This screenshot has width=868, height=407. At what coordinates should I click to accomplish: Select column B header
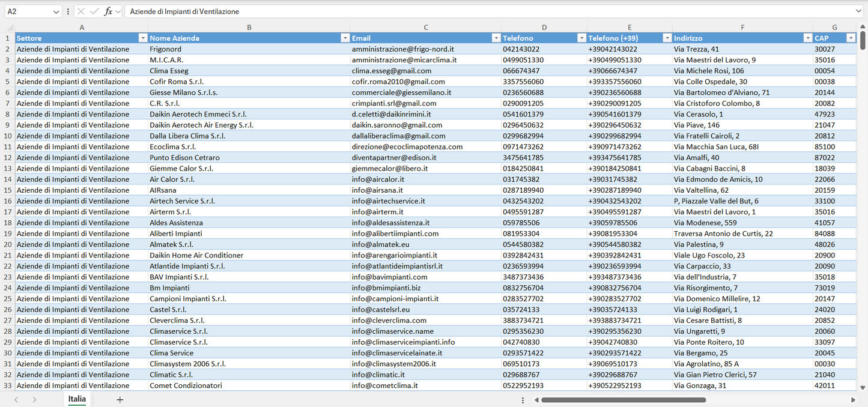pyautogui.click(x=249, y=28)
